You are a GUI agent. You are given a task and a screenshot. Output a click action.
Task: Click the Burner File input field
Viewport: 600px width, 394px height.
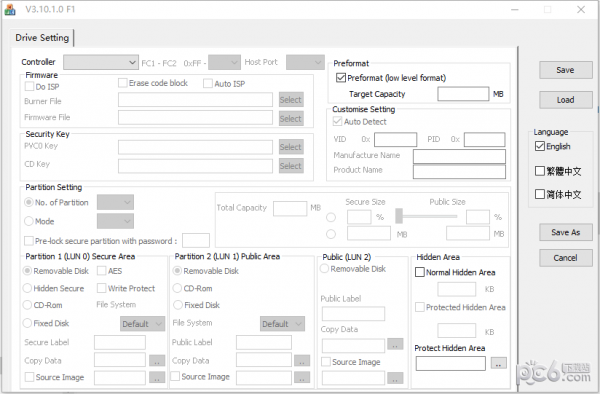pyautogui.click(x=195, y=100)
